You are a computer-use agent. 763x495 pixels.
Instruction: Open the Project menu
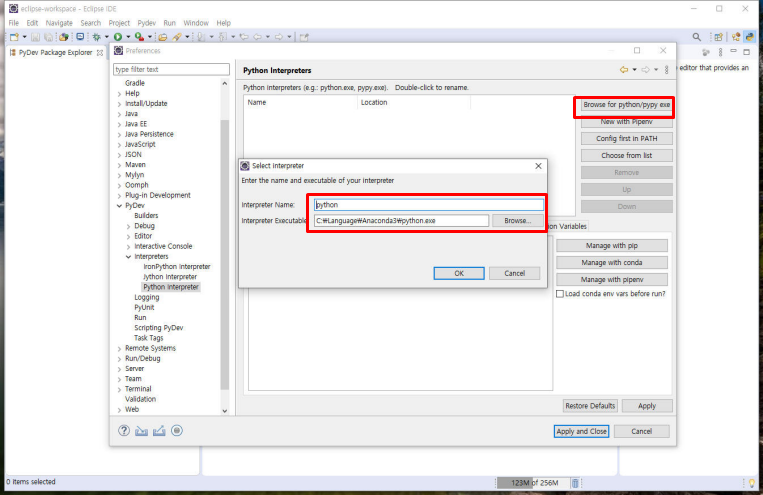pos(119,23)
